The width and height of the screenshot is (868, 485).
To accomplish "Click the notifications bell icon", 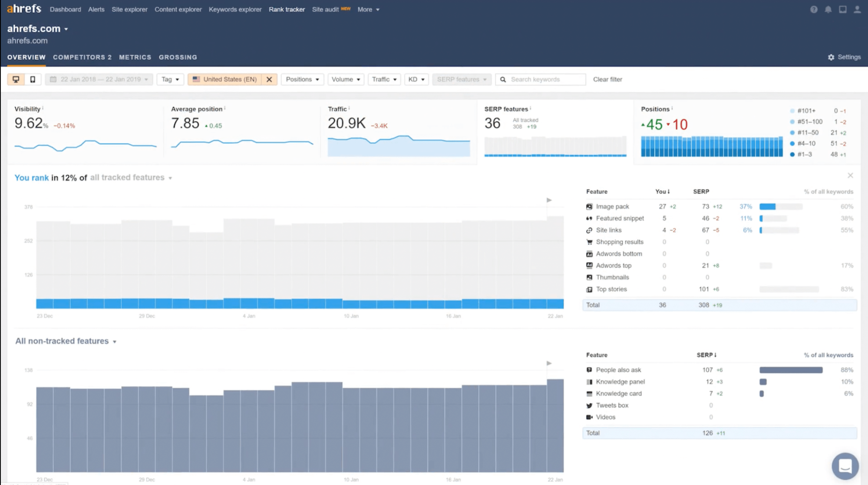I will coord(828,10).
